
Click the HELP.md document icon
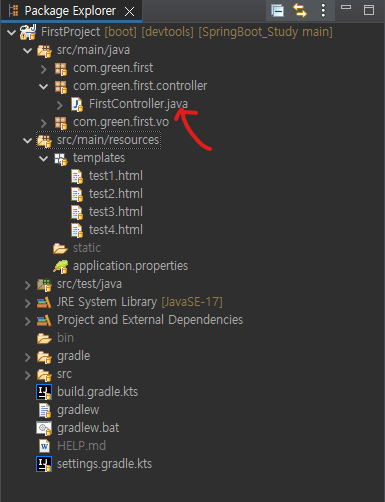click(x=44, y=446)
